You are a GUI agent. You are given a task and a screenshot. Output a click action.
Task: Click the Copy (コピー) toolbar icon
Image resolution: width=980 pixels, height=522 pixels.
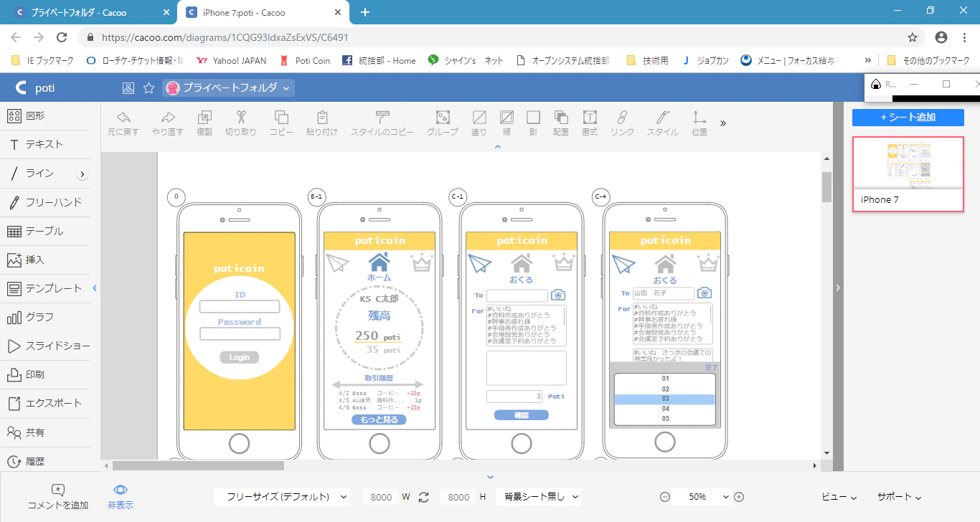pos(281,123)
